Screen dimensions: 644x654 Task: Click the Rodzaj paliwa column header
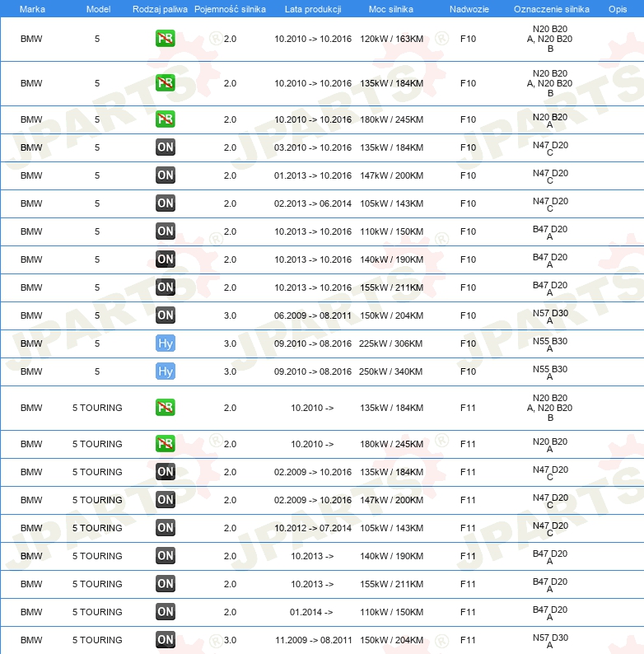(x=160, y=9)
